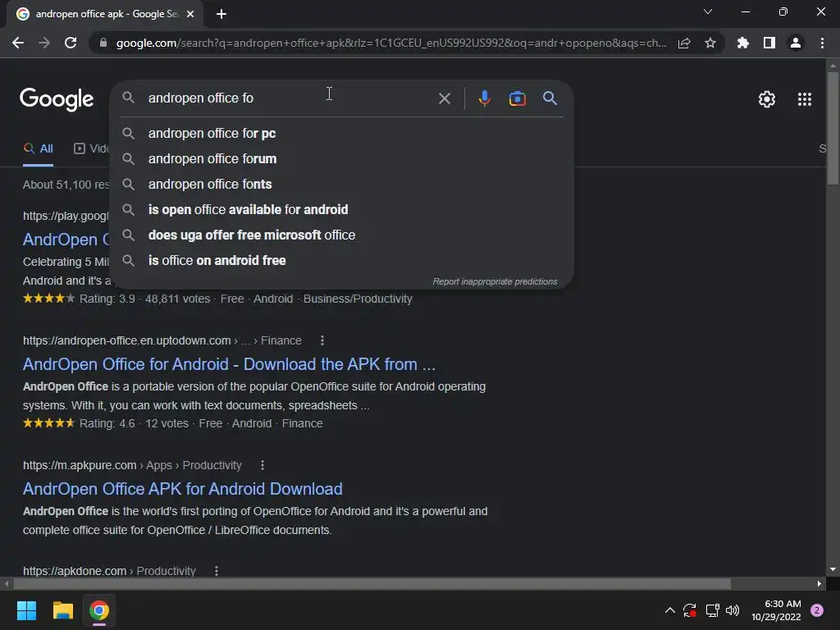The height and width of the screenshot is (630, 840).
Task: Open options for the apkpure result
Action: click(262, 466)
